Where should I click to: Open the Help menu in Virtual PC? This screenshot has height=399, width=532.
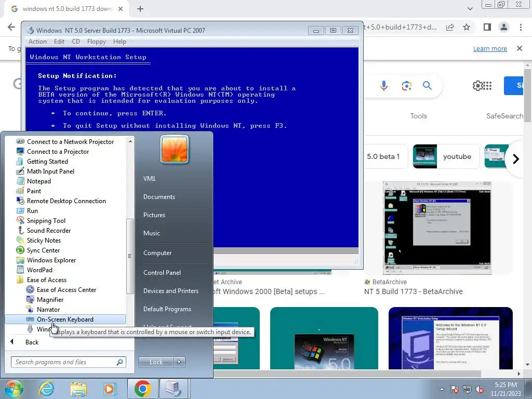(119, 42)
